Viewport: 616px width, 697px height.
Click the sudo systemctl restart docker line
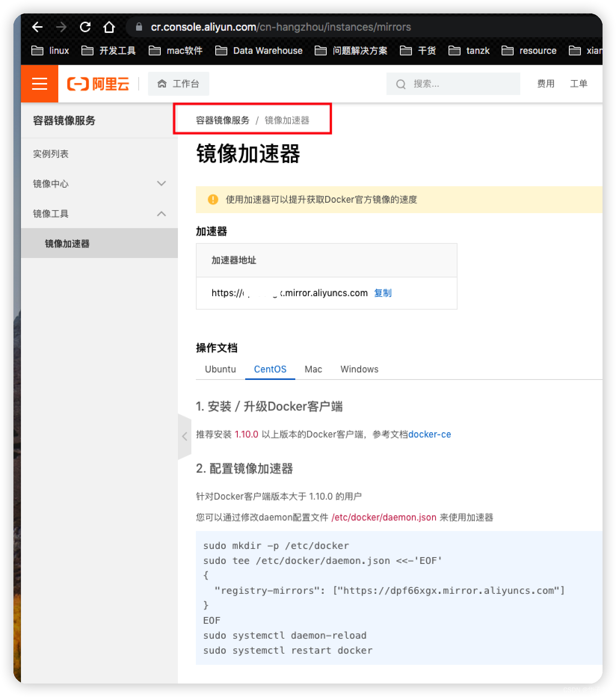(x=288, y=650)
